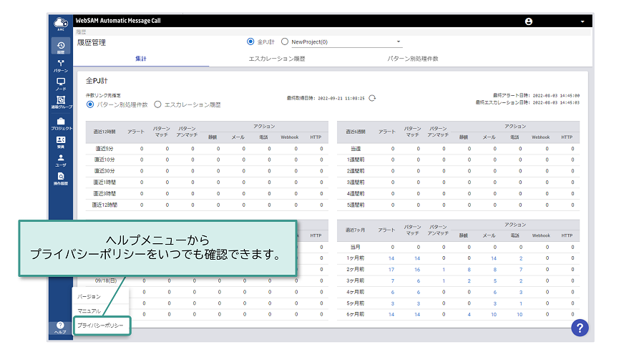Switch to the エスカレーション履歴 tab
This screenshot has width=644, height=357.
276,59
